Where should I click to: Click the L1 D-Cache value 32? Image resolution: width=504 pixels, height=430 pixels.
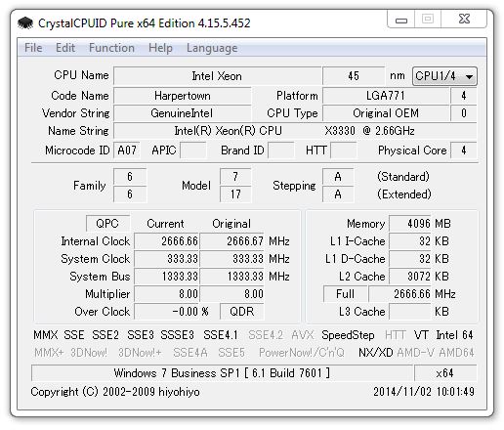pos(410,259)
